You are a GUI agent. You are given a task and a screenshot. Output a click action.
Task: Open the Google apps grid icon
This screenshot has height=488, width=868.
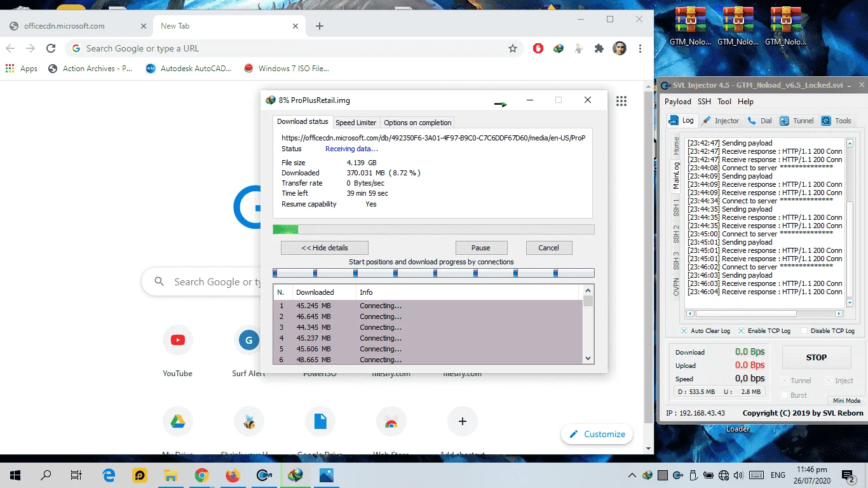point(621,101)
